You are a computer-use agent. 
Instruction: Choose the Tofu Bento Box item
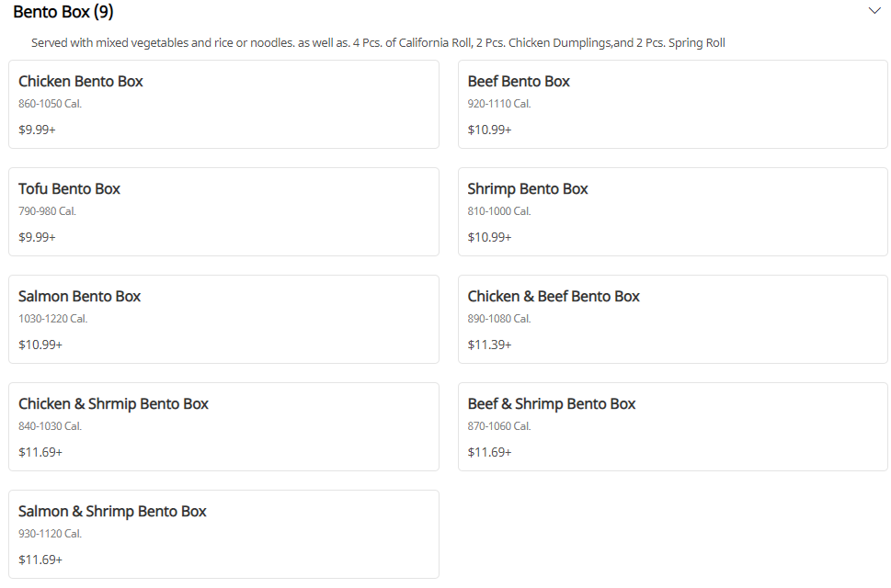coord(223,211)
